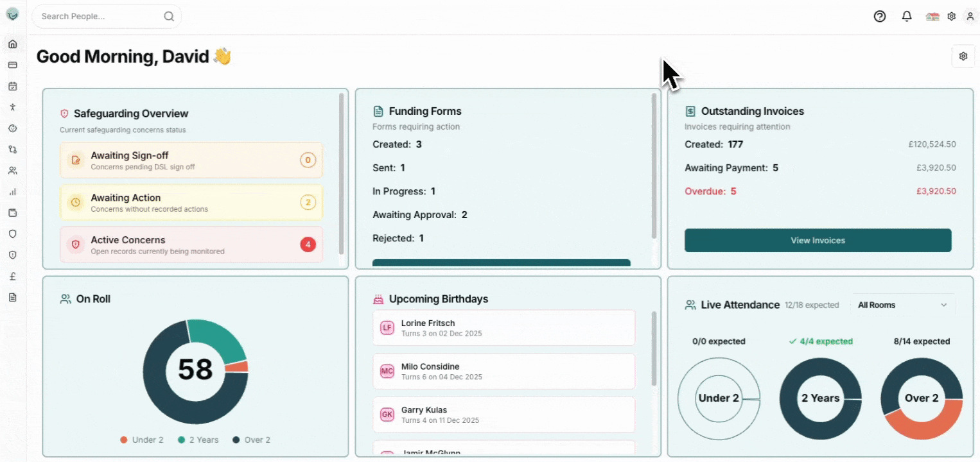Screen dimensions: 980x462
Task: Click the Funding Forms document icon
Action: click(378, 112)
